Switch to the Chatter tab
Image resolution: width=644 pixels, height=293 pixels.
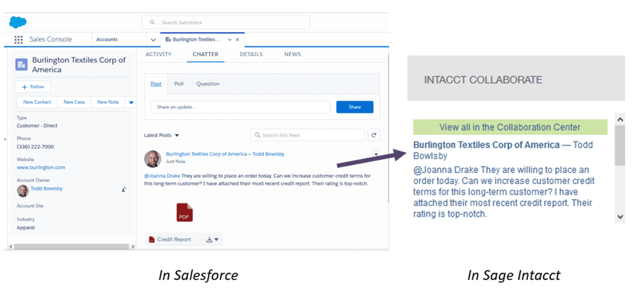[x=205, y=54]
